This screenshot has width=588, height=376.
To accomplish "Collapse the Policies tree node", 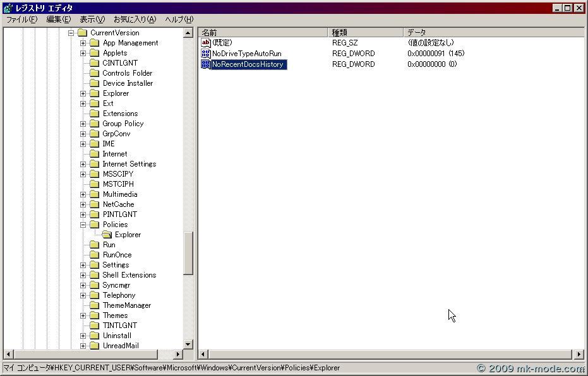I will tap(83, 224).
